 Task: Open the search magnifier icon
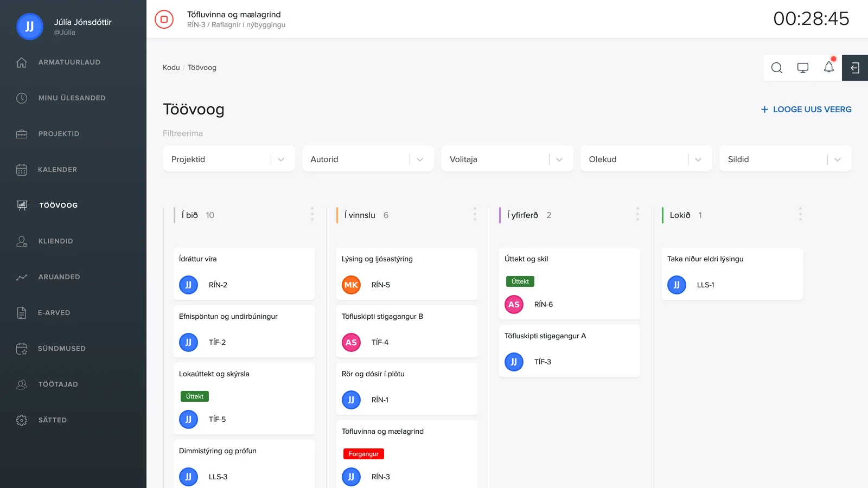tap(777, 68)
